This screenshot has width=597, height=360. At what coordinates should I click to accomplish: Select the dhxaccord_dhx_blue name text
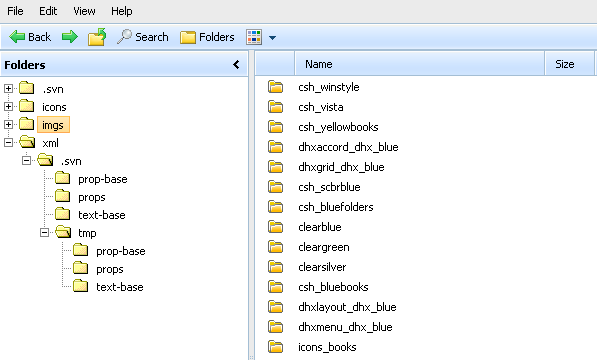(348, 147)
